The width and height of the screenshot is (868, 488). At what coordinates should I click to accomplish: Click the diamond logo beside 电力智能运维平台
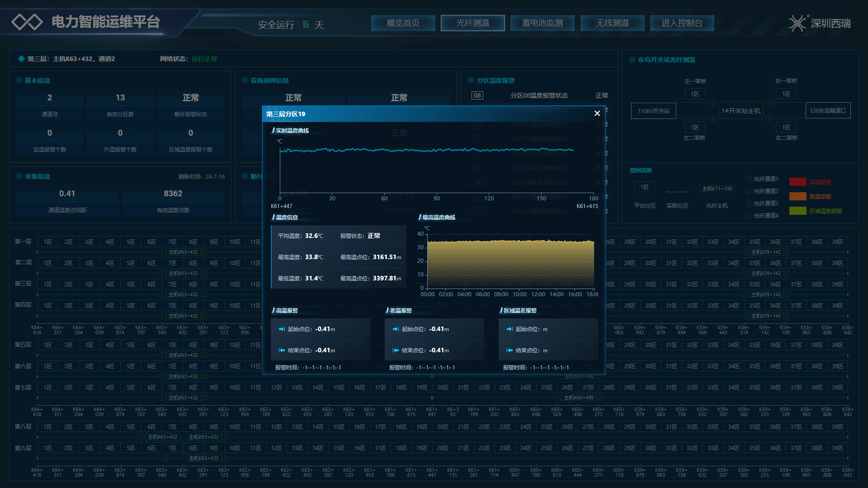[27, 22]
